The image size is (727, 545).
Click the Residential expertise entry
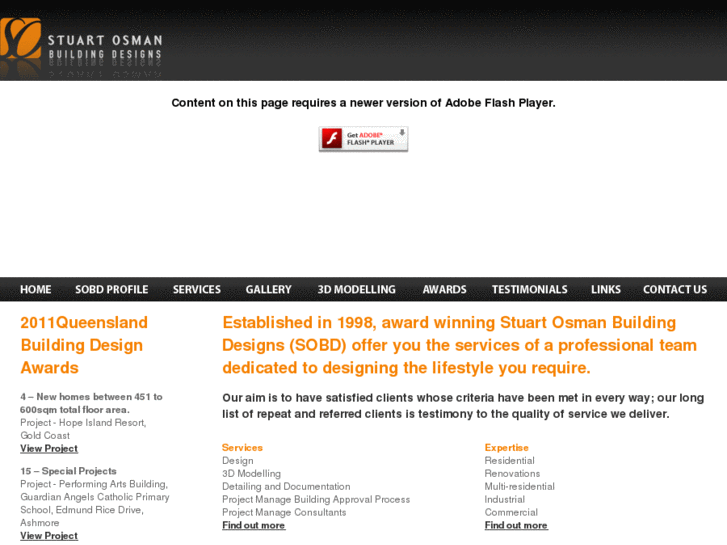click(510, 461)
